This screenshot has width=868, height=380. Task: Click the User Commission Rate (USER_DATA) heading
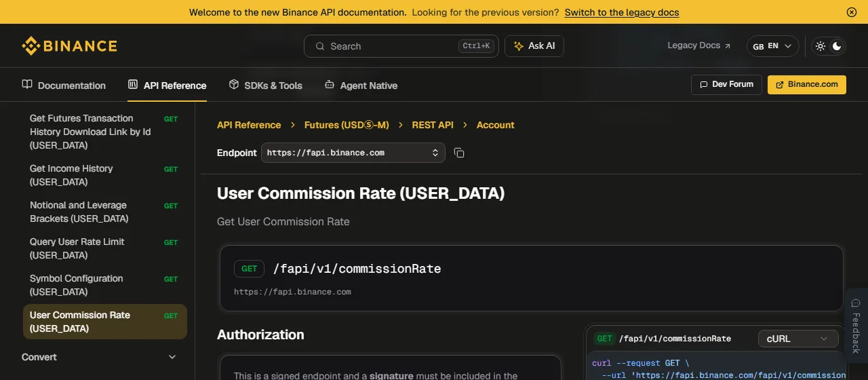pyautogui.click(x=361, y=193)
